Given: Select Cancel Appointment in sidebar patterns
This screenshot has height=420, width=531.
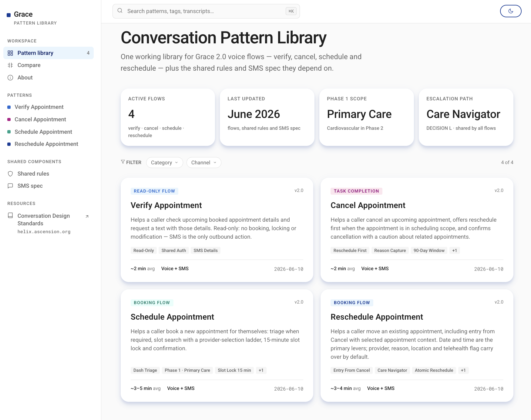Looking at the screenshot, I should tap(40, 119).
